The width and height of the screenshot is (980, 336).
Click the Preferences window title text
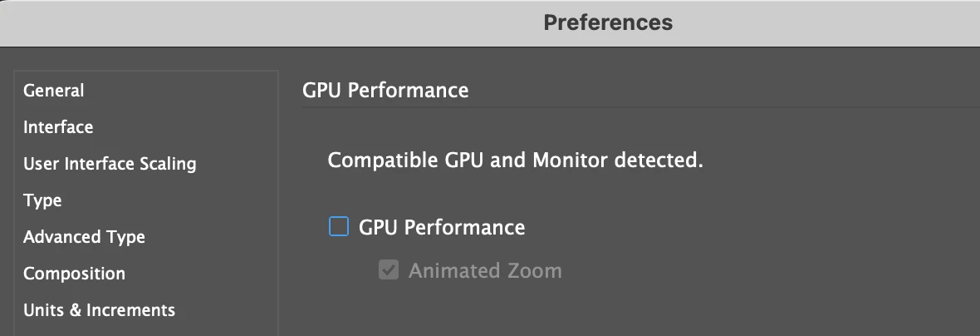coord(608,22)
